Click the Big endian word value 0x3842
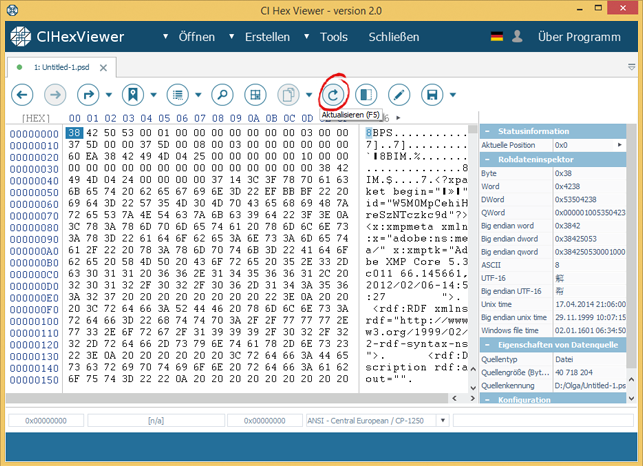643x466 pixels. click(568, 226)
